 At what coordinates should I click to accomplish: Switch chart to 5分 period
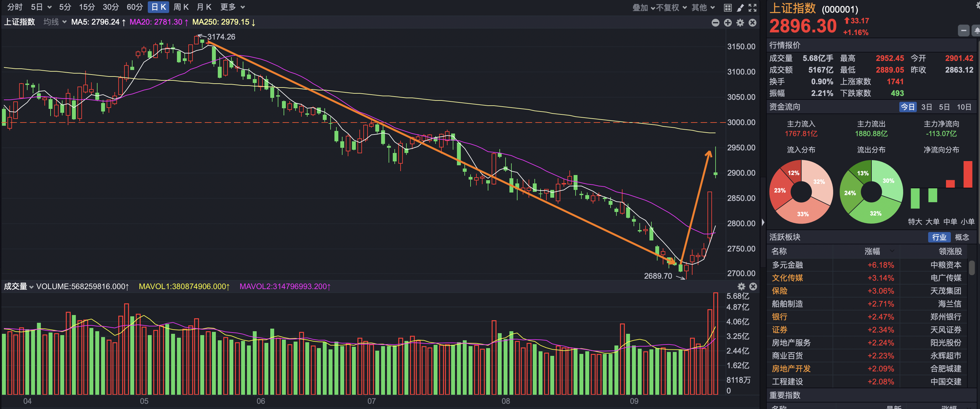[x=65, y=7]
